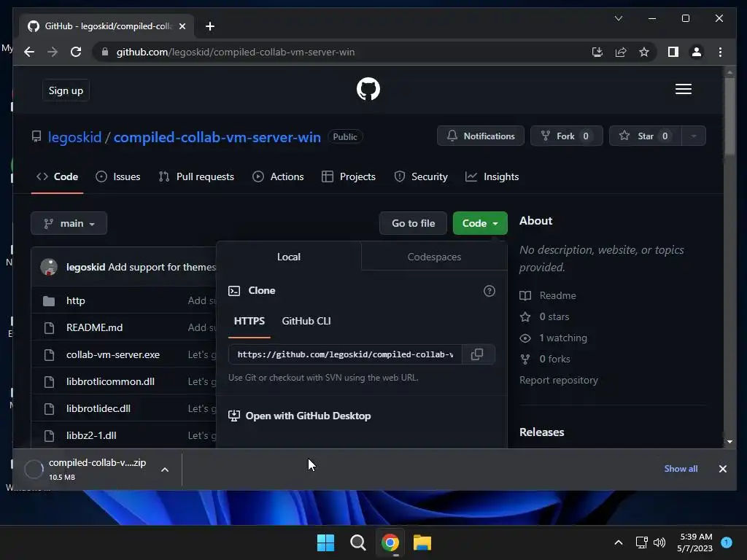Open Chrome three-dot menu
747x560 pixels.
720,52
